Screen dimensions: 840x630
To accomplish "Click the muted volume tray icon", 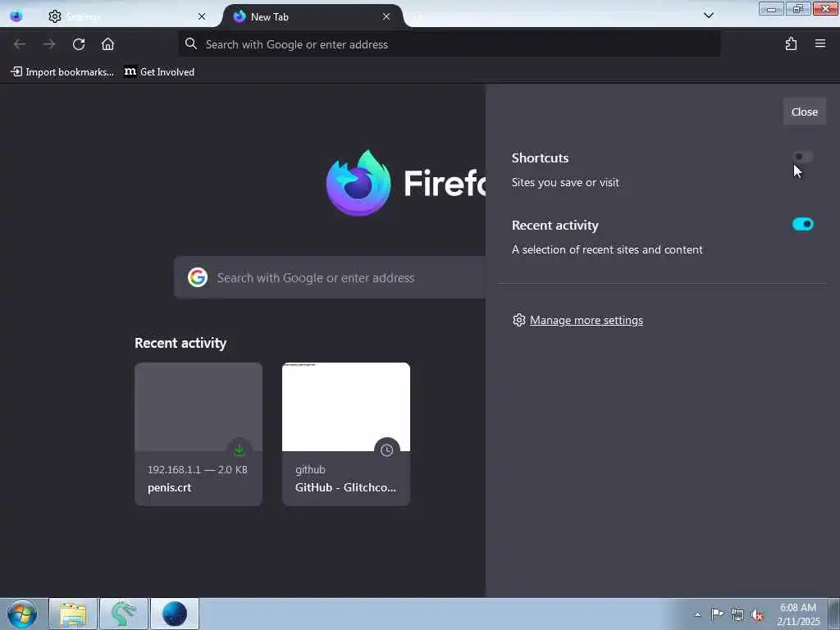I will (757, 614).
